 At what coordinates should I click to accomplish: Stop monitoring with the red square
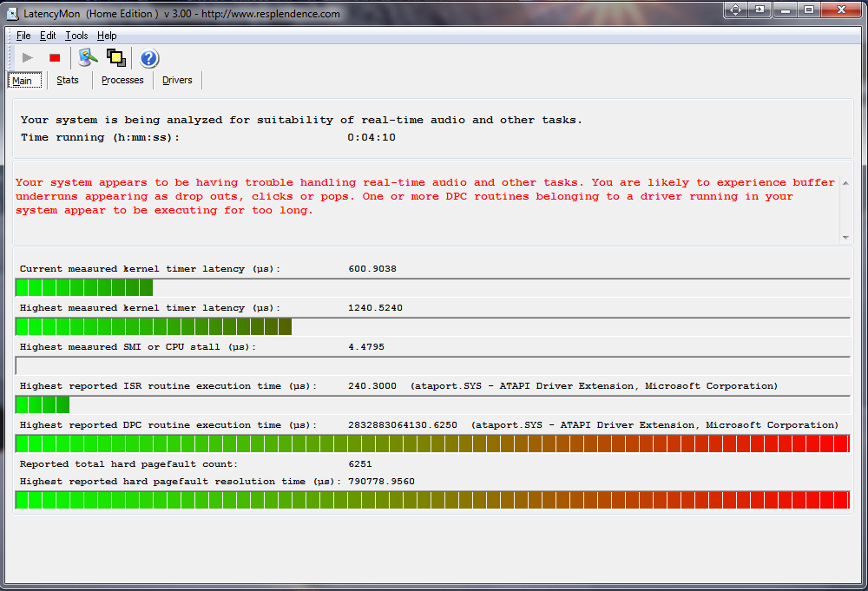click(55, 58)
